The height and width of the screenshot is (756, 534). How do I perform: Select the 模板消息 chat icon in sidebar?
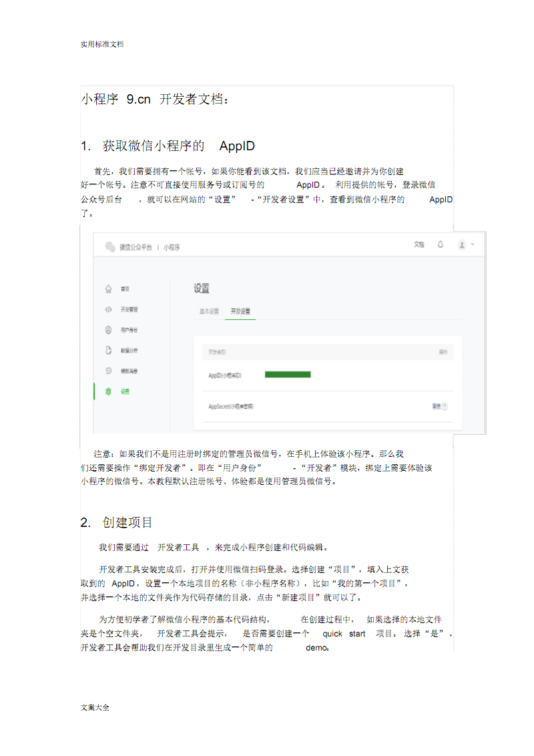108,371
